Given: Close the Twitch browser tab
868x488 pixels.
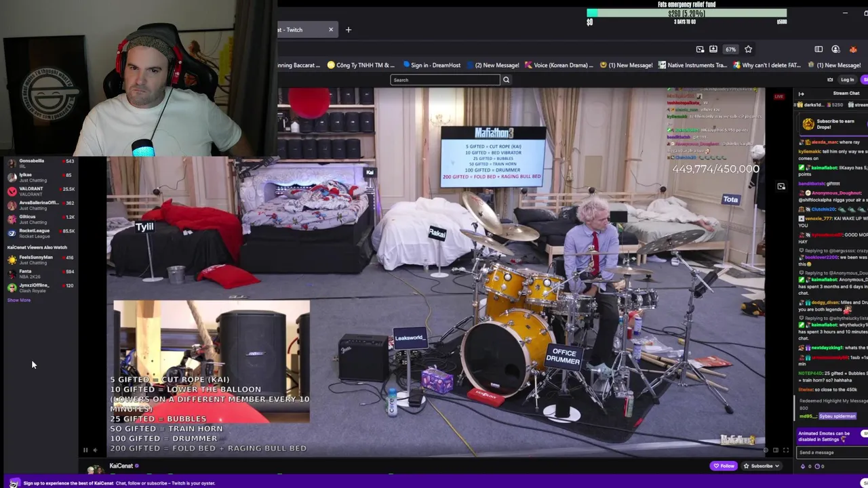Looking at the screenshot, I should click(331, 29).
